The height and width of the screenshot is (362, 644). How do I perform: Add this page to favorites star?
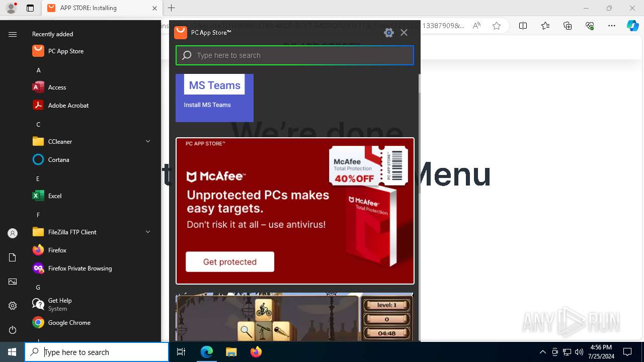pos(497,26)
